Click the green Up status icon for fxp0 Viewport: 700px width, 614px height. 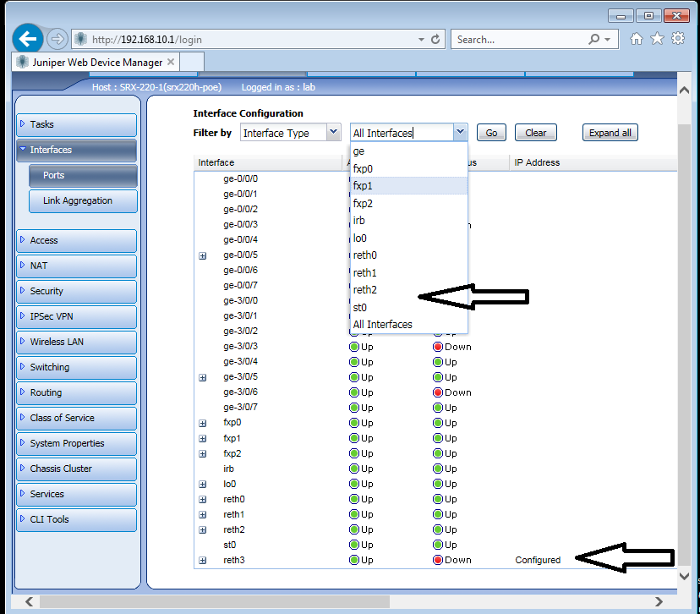tap(356, 422)
